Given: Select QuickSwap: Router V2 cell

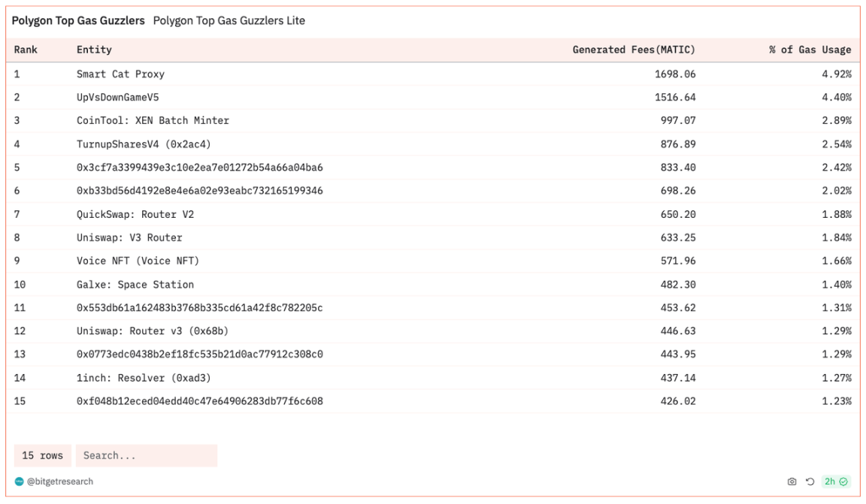Looking at the screenshot, I should click(x=135, y=214).
